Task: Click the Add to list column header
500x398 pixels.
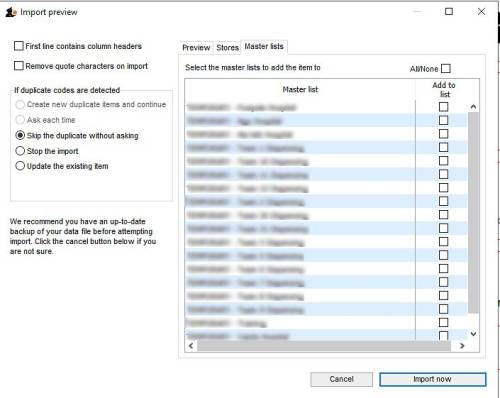Action: pyautogui.click(x=444, y=90)
